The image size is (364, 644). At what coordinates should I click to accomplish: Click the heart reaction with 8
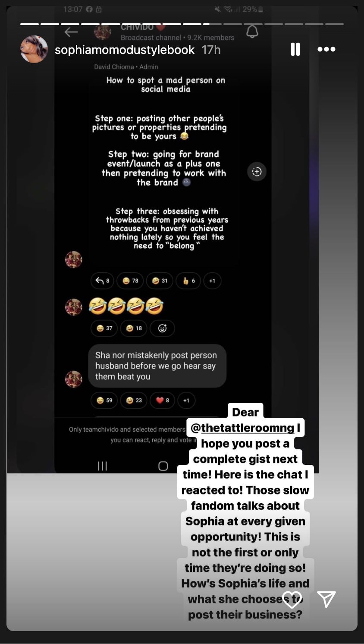[162, 401]
